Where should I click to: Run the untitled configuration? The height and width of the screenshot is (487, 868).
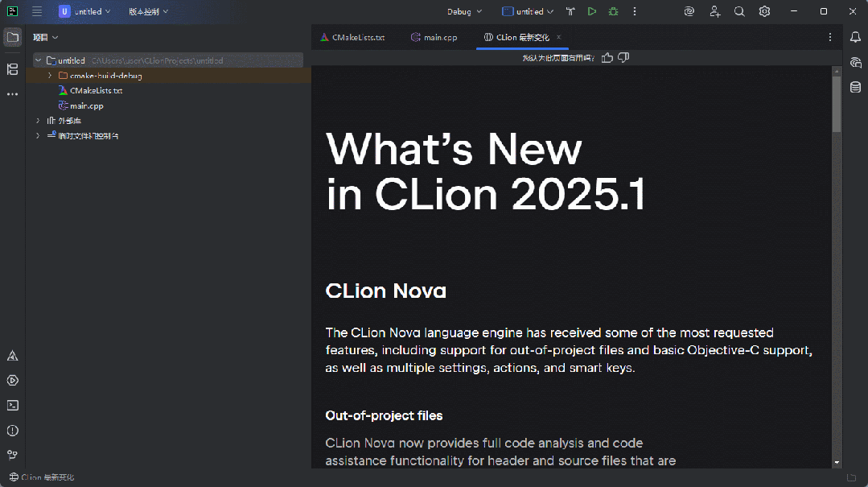592,11
